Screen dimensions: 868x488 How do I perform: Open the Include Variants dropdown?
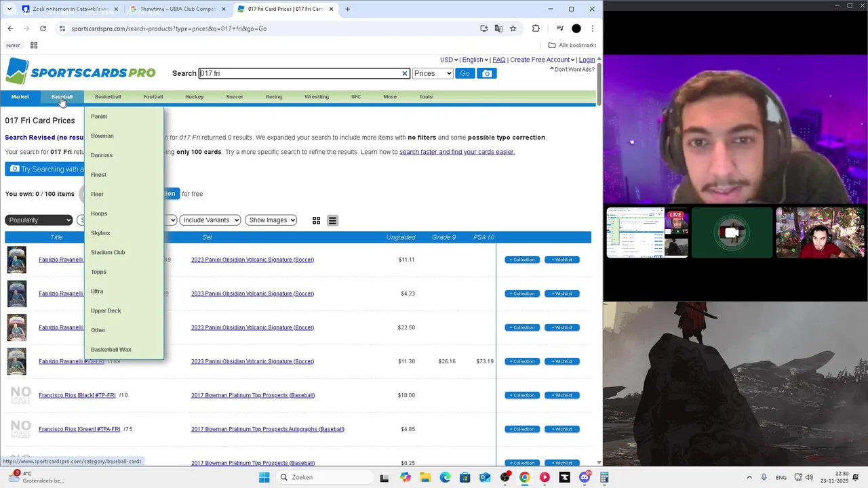[x=210, y=220]
